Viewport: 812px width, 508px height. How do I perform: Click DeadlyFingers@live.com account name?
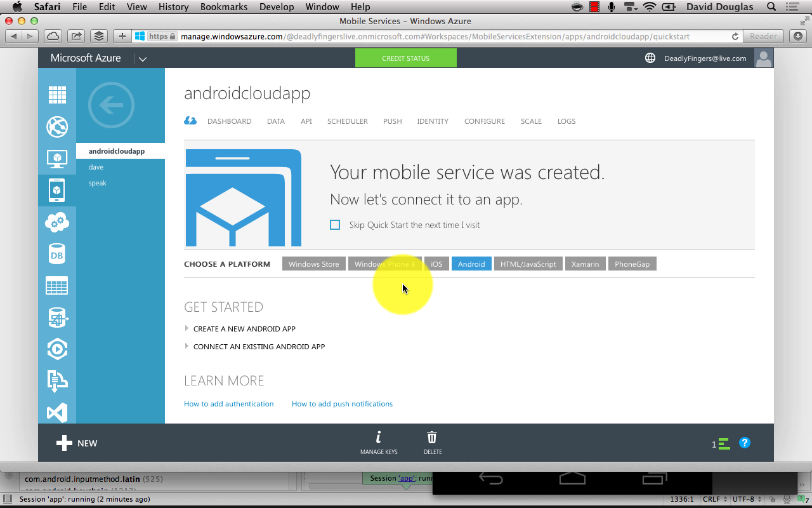pyautogui.click(x=705, y=58)
